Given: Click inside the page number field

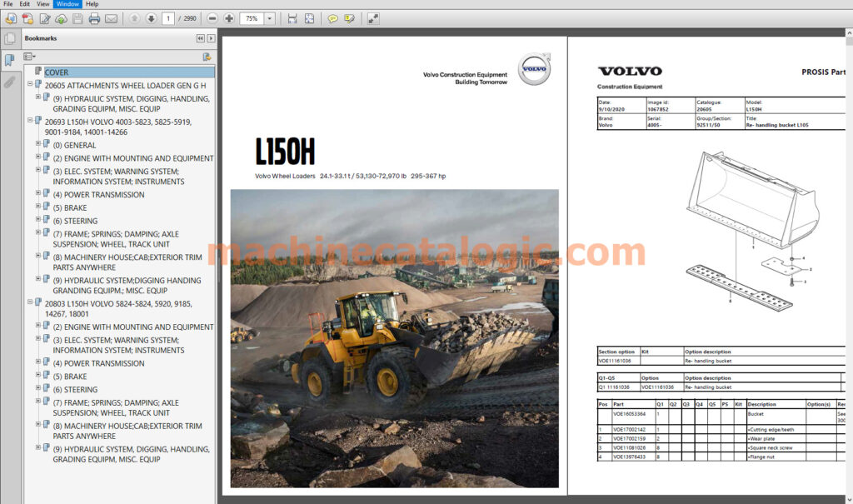Looking at the screenshot, I should click(x=167, y=17).
